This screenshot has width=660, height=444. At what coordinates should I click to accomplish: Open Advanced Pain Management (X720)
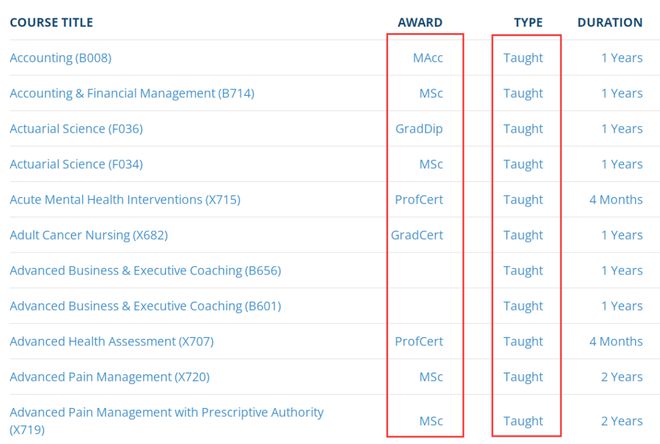tap(109, 377)
